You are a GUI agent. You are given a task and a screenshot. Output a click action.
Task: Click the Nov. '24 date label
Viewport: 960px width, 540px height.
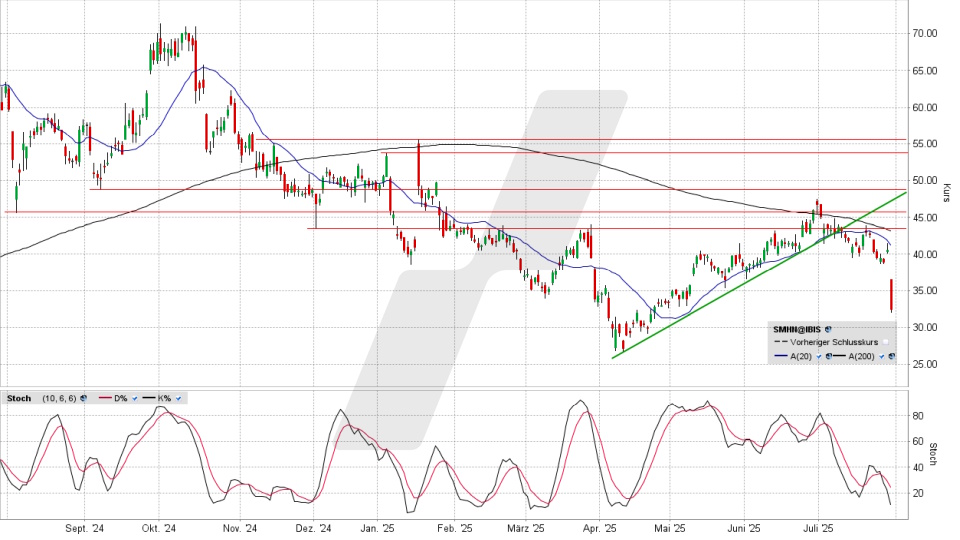click(x=240, y=528)
